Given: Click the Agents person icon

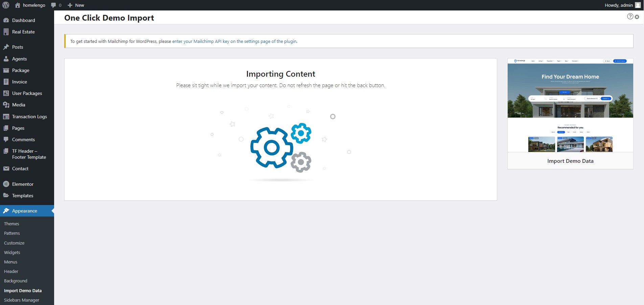Looking at the screenshot, I should pyautogui.click(x=6, y=58).
